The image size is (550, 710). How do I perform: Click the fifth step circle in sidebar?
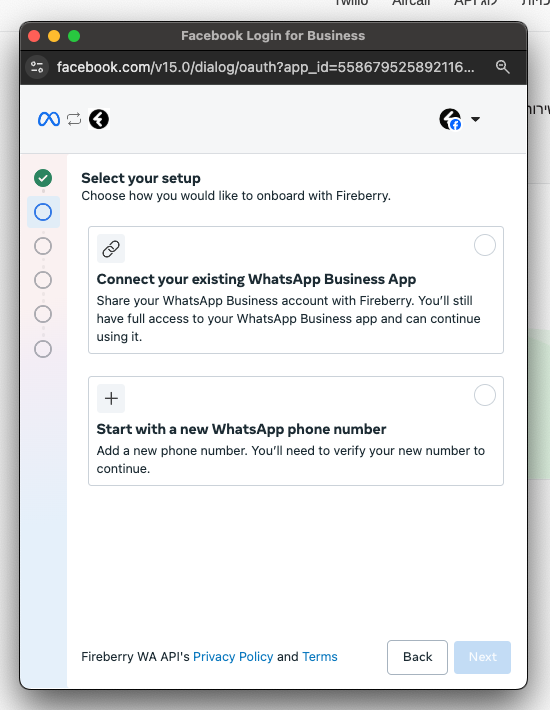43,314
